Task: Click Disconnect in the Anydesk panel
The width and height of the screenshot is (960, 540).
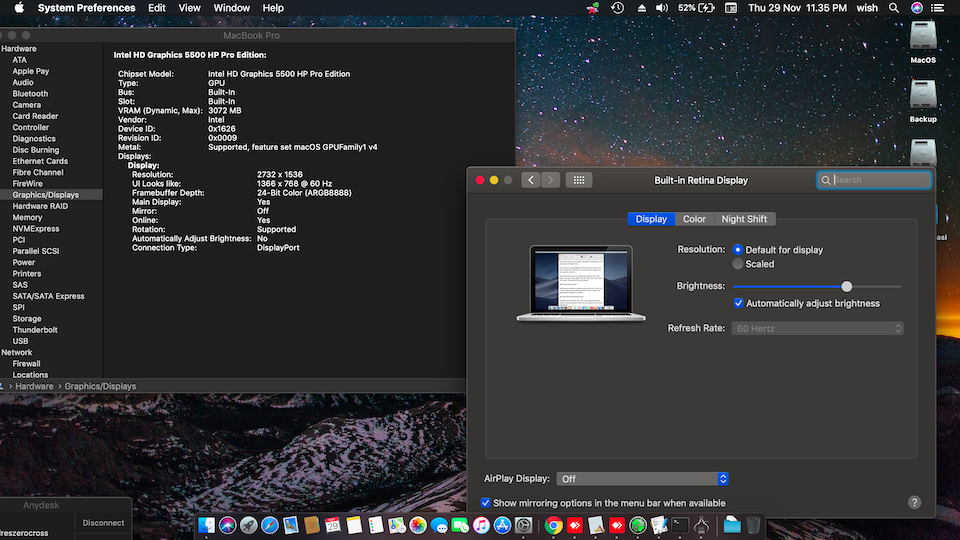Action: click(103, 523)
